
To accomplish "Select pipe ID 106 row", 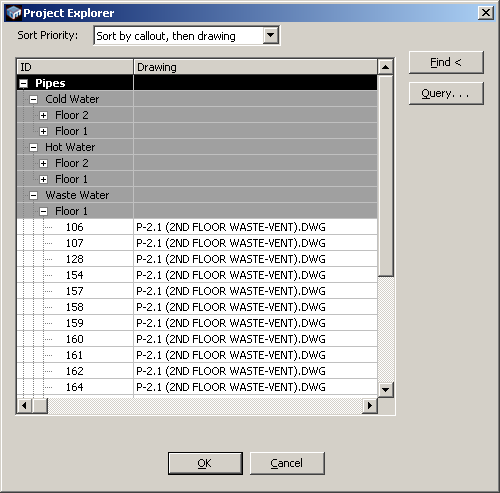I will pos(197,227).
